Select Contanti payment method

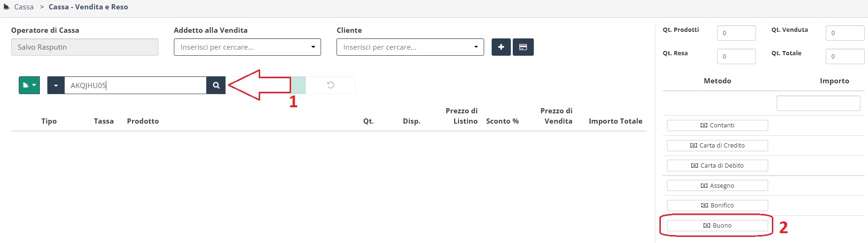pyautogui.click(x=717, y=125)
